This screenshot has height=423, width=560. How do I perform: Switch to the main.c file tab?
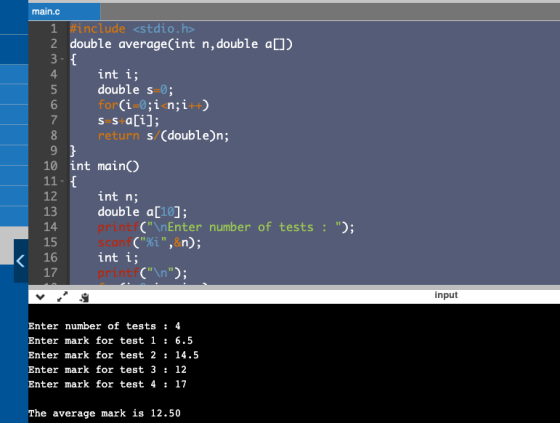pyautogui.click(x=64, y=12)
